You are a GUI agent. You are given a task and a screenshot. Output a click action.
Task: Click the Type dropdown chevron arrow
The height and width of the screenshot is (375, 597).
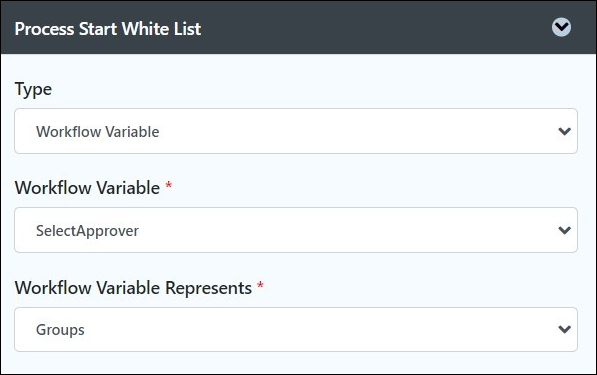point(564,131)
